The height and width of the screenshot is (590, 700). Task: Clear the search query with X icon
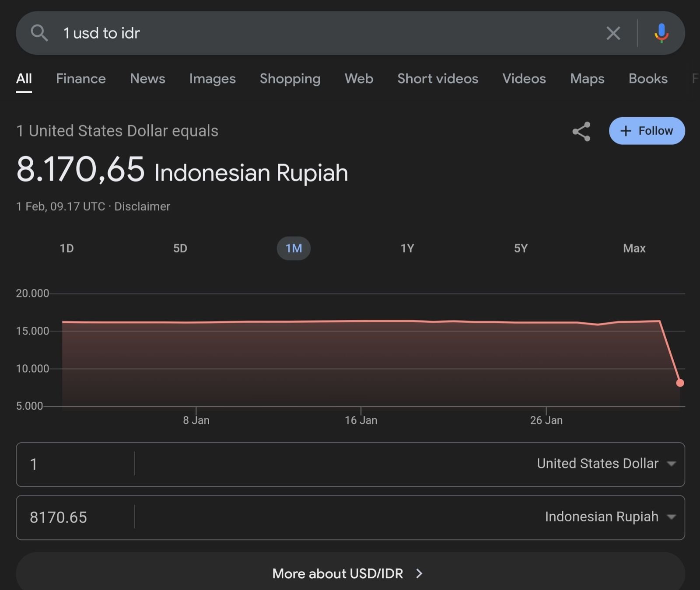pyautogui.click(x=613, y=33)
